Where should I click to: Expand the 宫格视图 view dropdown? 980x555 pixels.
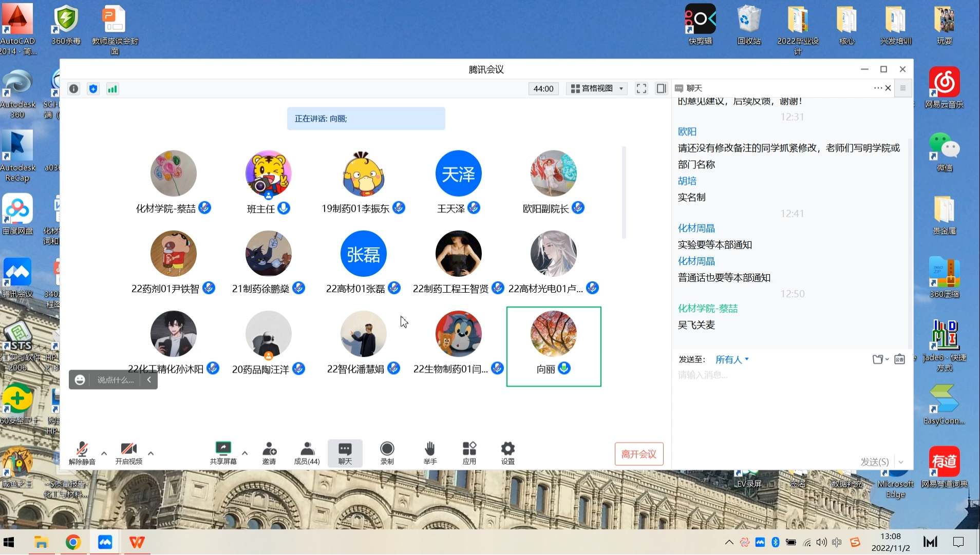pos(597,89)
